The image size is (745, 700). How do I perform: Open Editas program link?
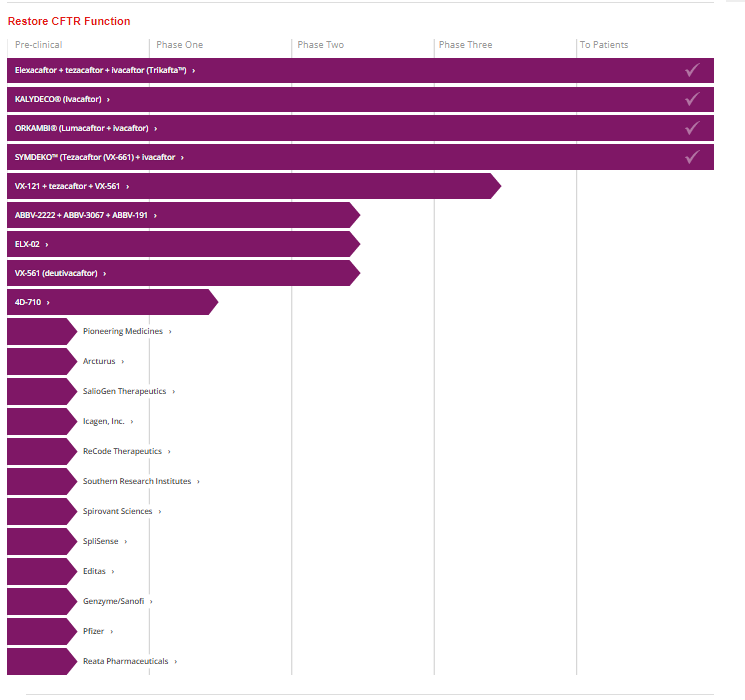[x=94, y=571]
